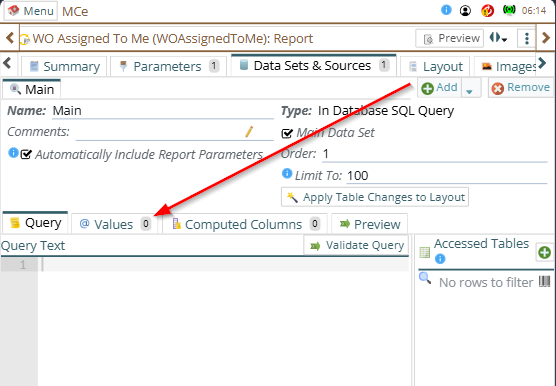Toggle Automatically Include Report Parameters checkbox
This screenshot has width=556, height=386.
[x=26, y=154]
